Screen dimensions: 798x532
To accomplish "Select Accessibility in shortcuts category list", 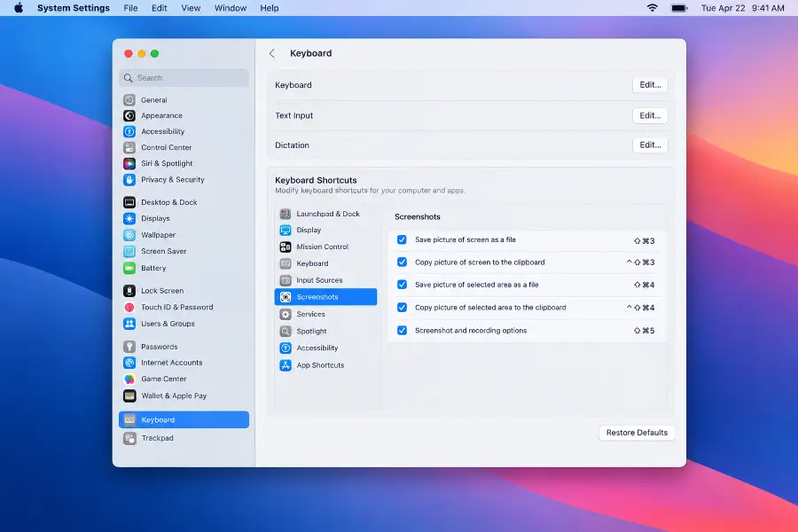I will [x=325, y=348].
